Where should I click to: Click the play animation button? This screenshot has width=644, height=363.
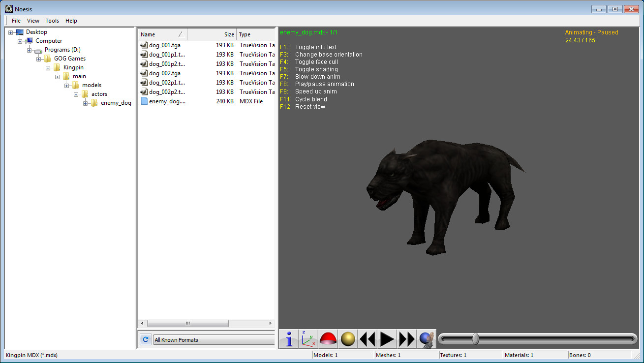click(387, 339)
